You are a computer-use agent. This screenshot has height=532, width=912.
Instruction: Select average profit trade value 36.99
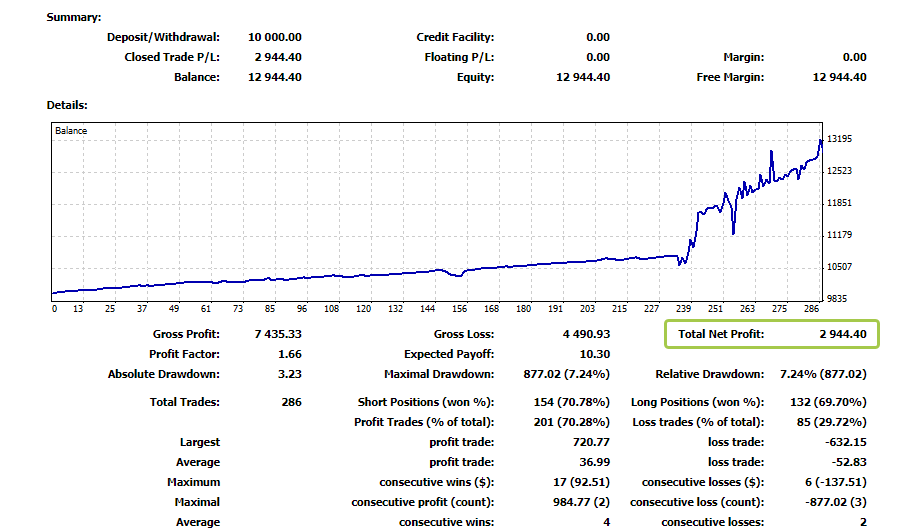[594, 462]
